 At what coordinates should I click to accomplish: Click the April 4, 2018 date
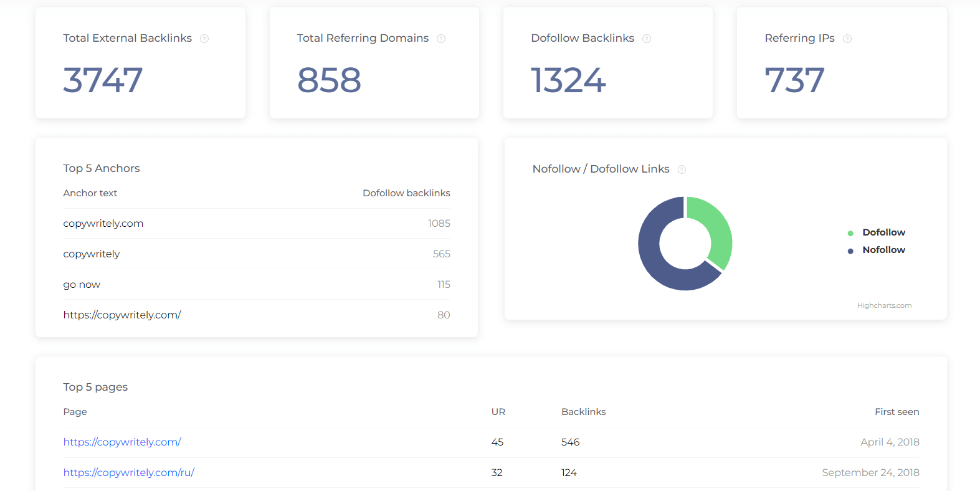coord(890,442)
